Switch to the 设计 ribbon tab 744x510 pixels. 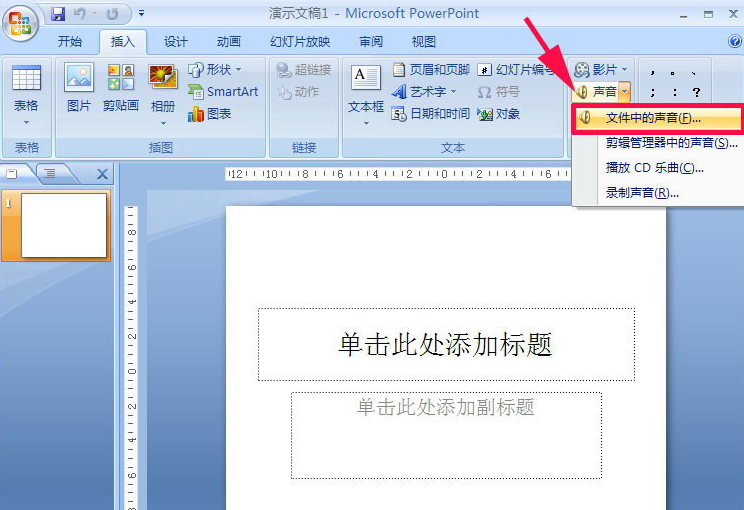[x=176, y=42]
